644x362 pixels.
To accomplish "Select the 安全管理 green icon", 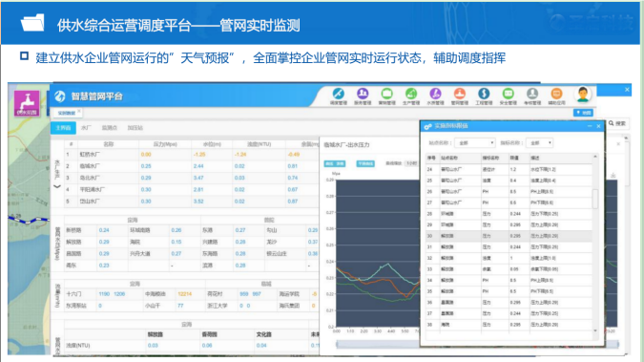I will click(509, 95).
